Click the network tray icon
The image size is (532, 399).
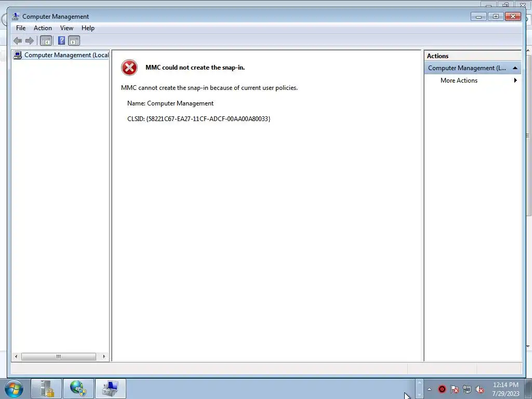click(467, 389)
